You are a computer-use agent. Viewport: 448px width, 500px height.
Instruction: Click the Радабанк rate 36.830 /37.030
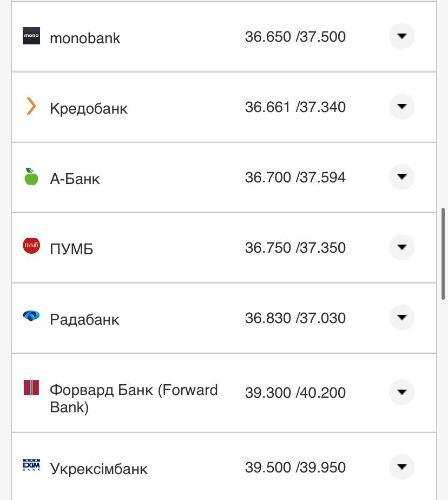[295, 318]
